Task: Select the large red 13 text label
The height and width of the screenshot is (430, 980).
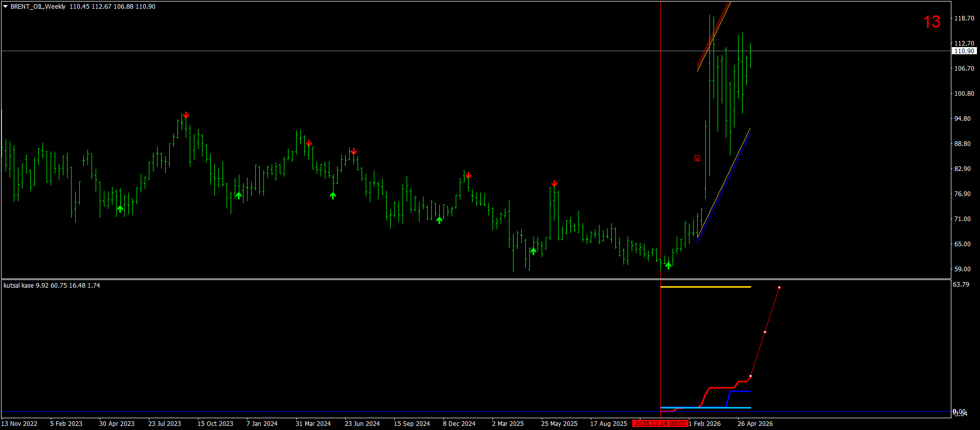Action: pyautogui.click(x=931, y=22)
